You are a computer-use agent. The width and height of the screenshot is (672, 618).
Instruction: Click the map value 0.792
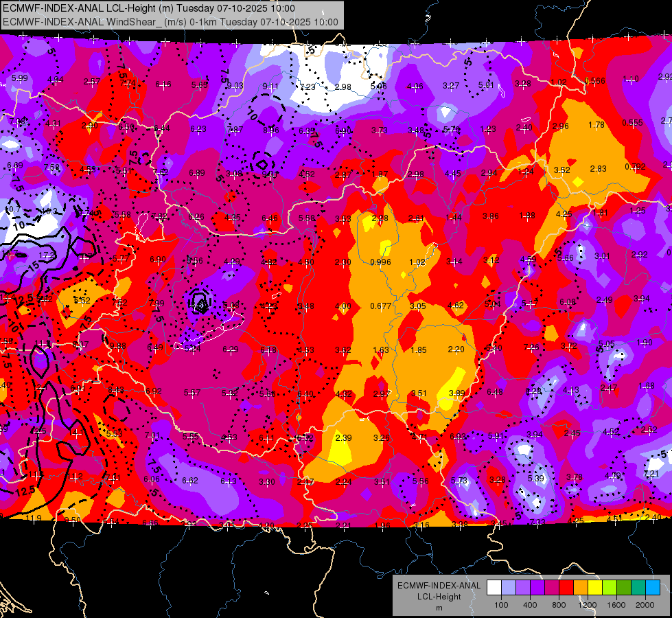click(x=635, y=166)
